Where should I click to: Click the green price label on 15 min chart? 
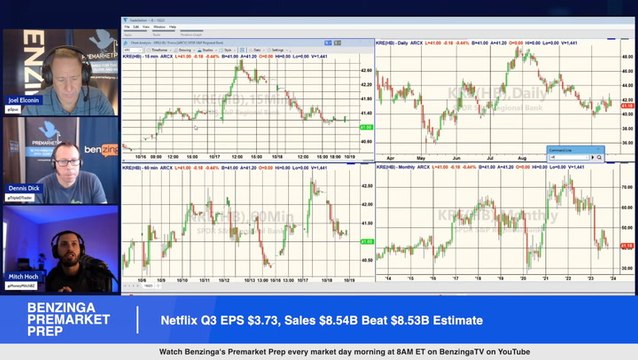366,127
